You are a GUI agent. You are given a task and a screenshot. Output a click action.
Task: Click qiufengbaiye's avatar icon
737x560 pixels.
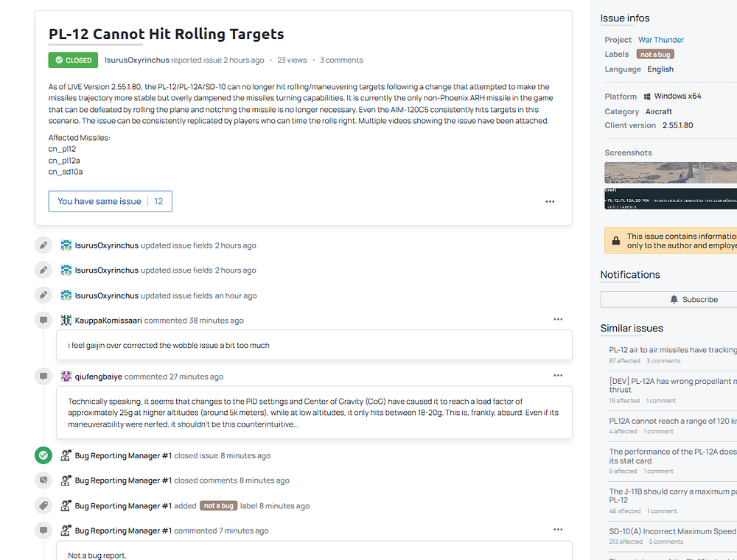click(66, 377)
